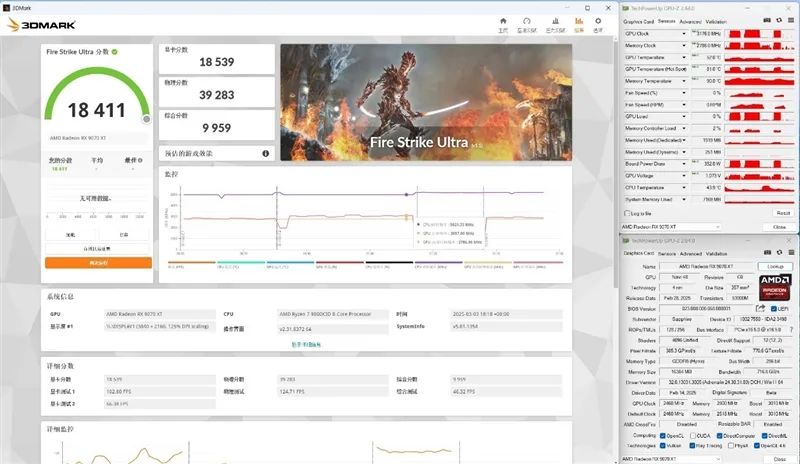This screenshot has height=464, width=800.
Task: Switch to Graphics Card tab in upper GPU-Z window
Action: coord(638,21)
